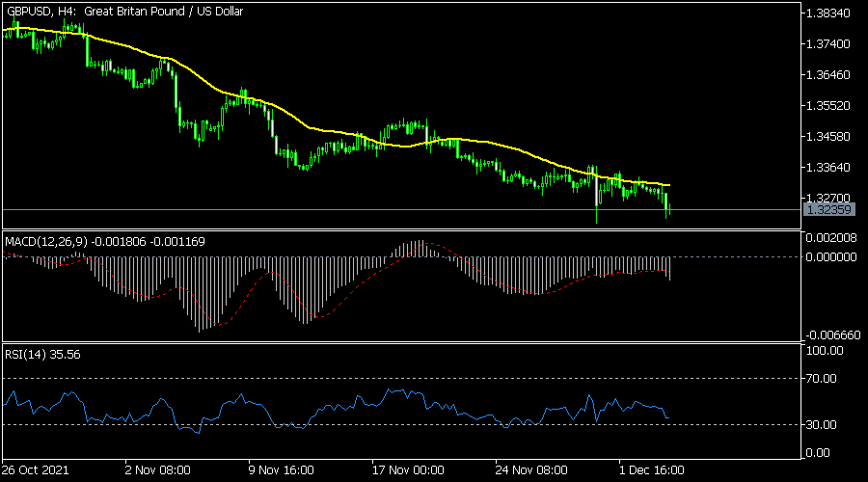Click the 1.36460 price scale label
868x482 pixels.
(828, 74)
